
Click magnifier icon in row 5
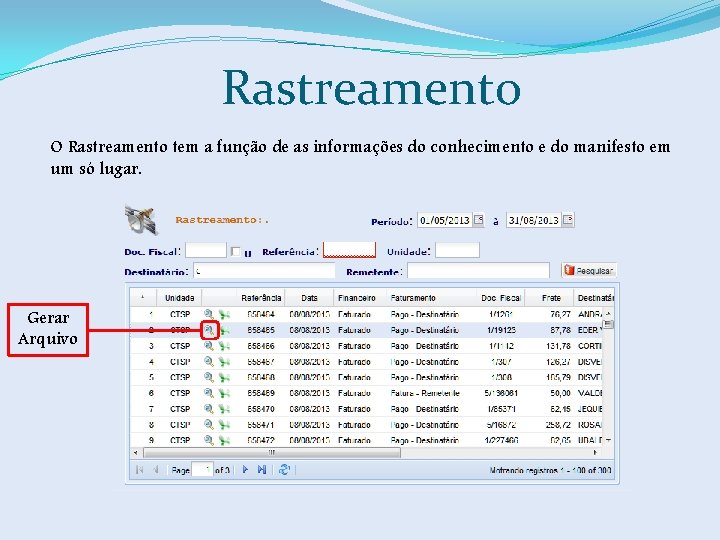(x=209, y=377)
